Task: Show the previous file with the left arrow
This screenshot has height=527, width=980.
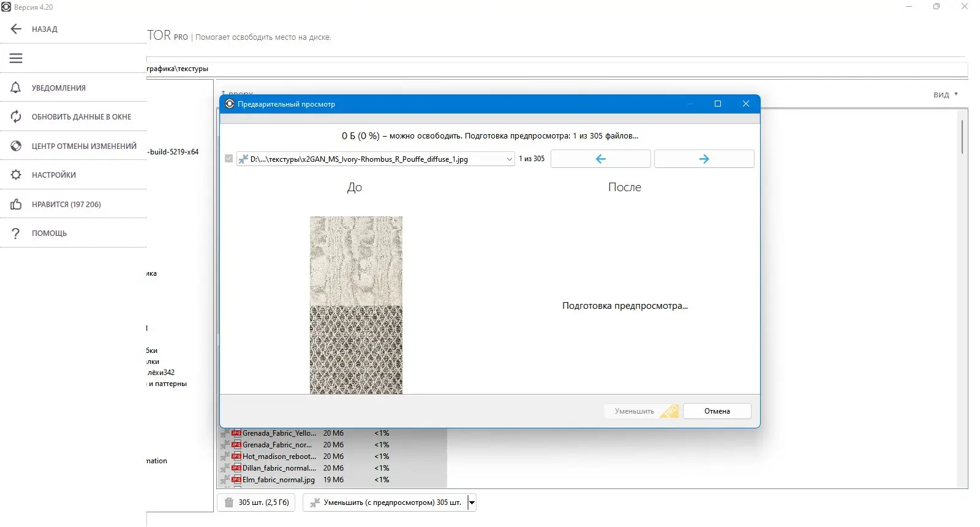Action: coord(601,159)
